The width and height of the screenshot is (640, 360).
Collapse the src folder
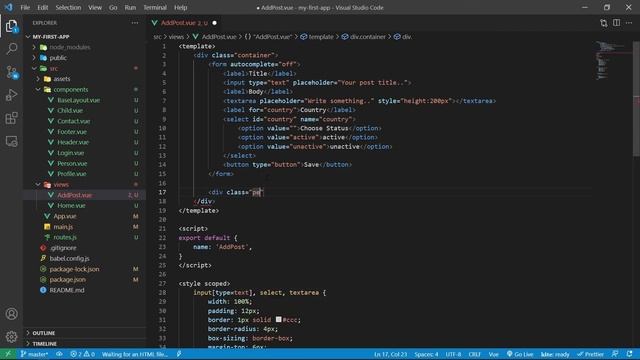click(53, 69)
